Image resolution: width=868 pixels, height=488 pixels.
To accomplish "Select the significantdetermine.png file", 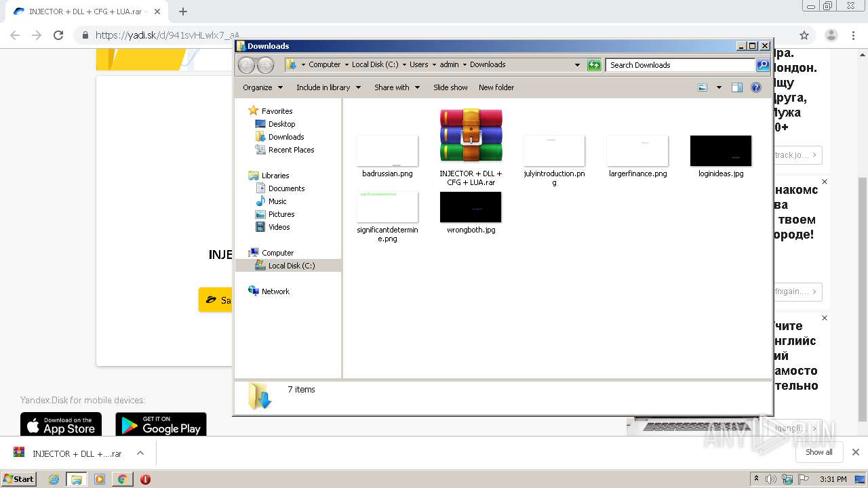I will pyautogui.click(x=387, y=207).
